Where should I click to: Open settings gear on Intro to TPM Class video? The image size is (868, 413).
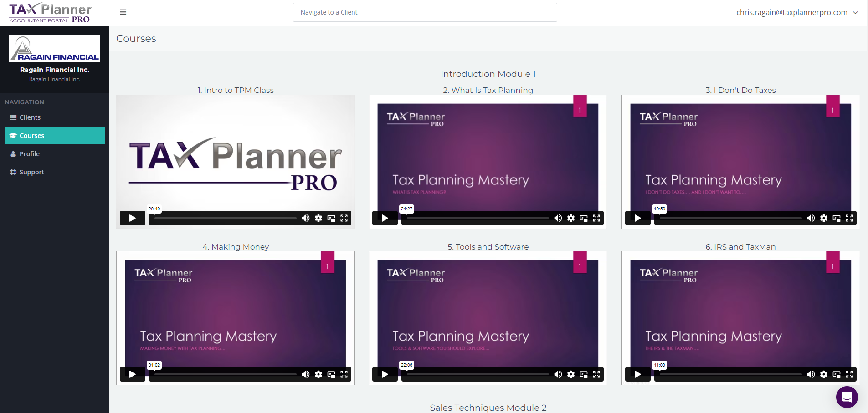(318, 218)
